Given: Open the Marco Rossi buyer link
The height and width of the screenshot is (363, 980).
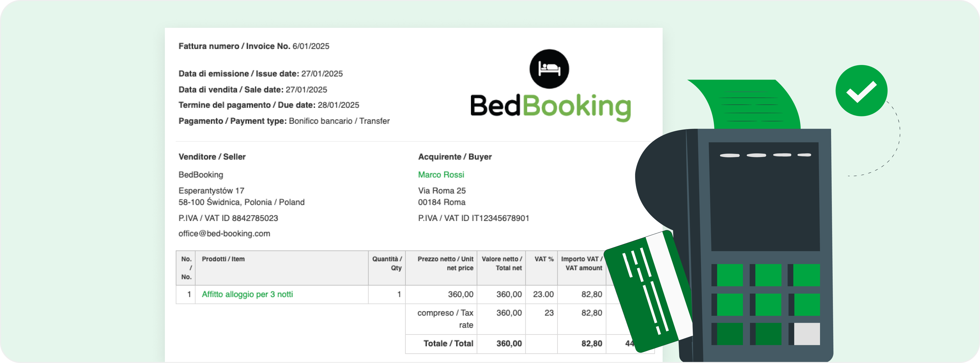Looking at the screenshot, I should coord(441,175).
